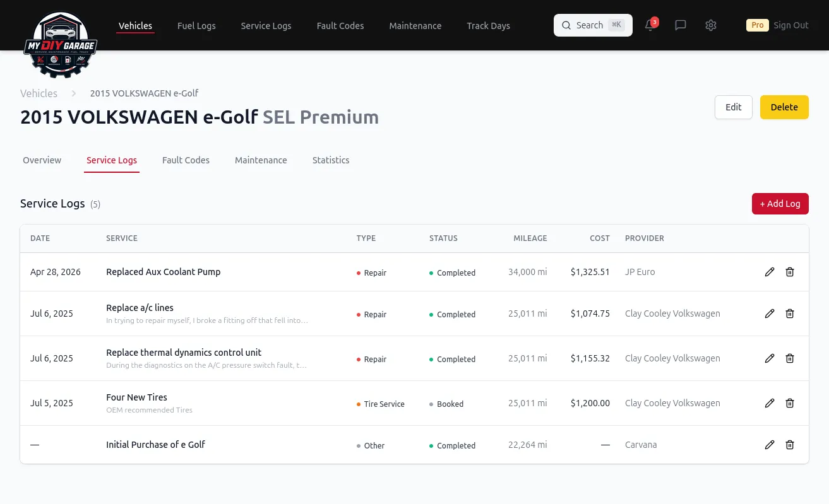Image resolution: width=829 pixels, height=504 pixels.
Task: Follow the Vehicles breadcrumb link
Action: tap(39, 93)
